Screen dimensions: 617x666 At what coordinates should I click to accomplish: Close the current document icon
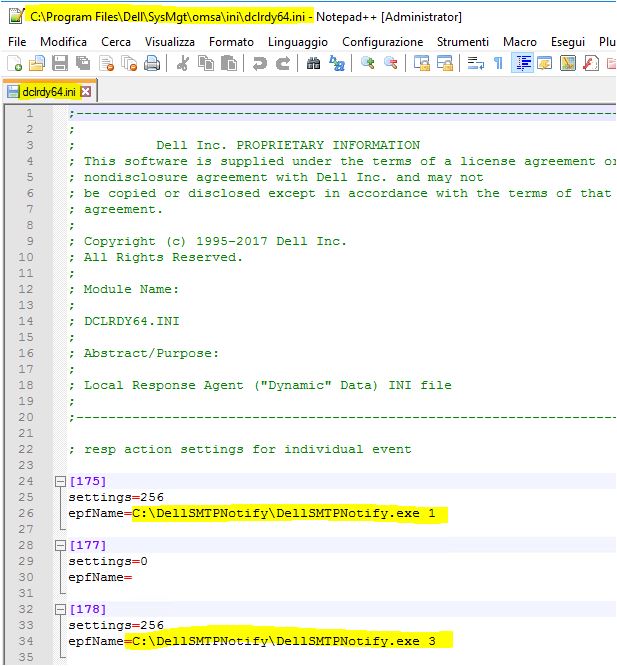click(x=106, y=64)
